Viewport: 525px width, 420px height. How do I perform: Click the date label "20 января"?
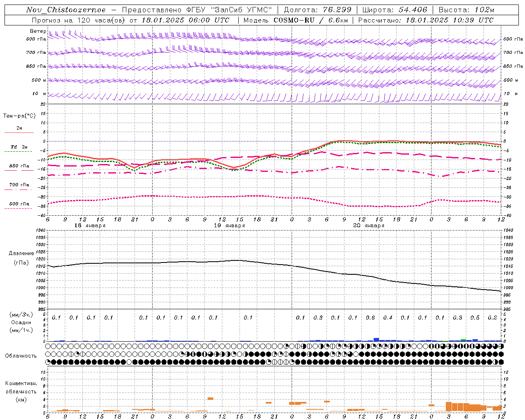point(369,226)
